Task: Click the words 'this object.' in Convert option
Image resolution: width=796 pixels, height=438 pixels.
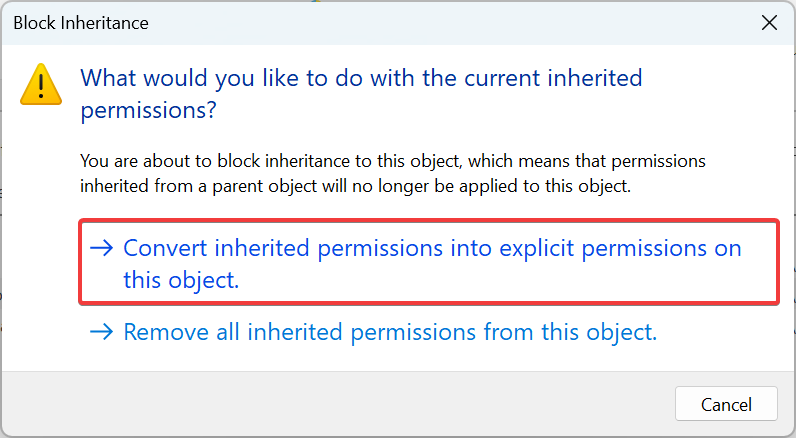Action: [181, 280]
